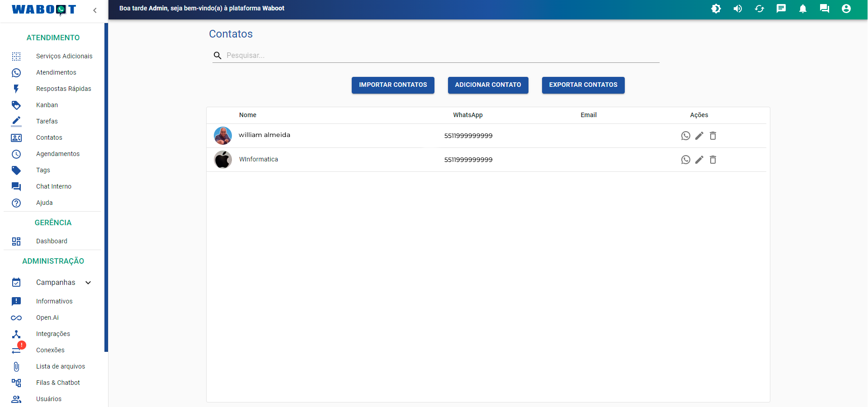Click william almeida's WhatsApp number
The image size is (868, 407).
tap(468, 136)
